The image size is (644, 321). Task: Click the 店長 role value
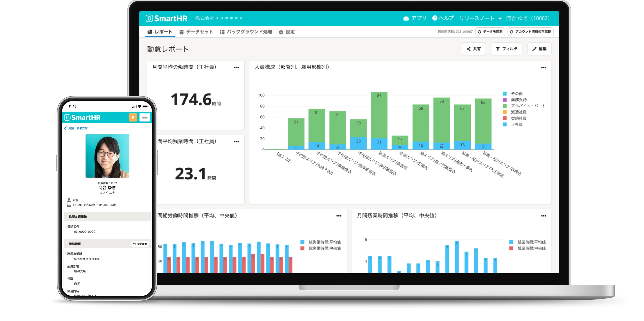(77, 284)
